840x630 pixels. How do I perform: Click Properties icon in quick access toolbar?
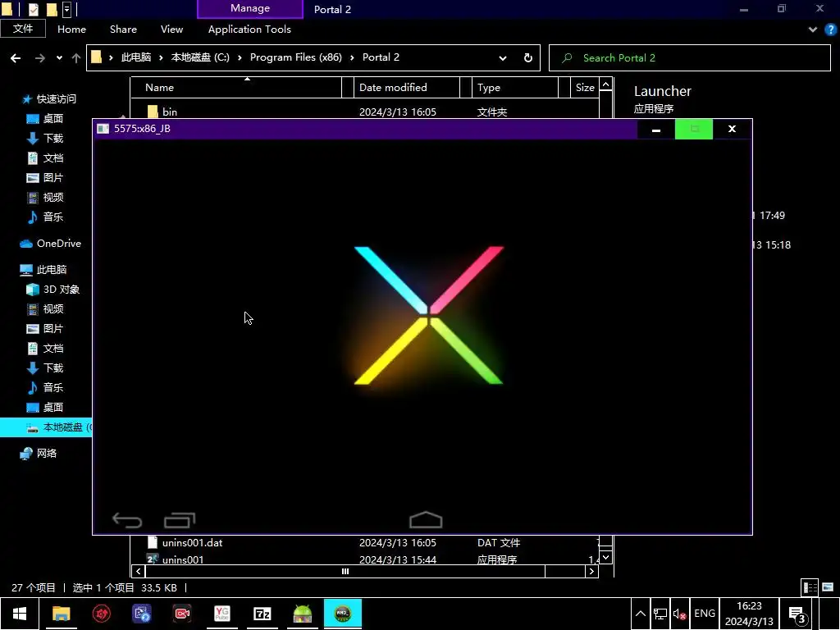point(33,9)
